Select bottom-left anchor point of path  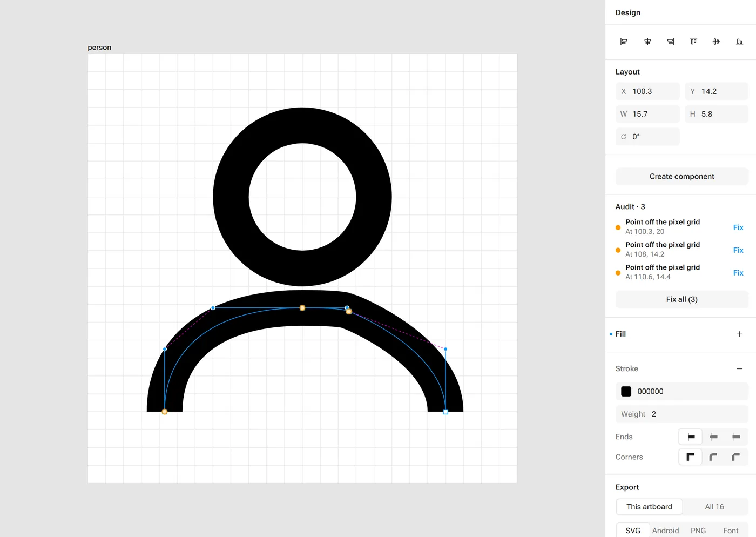coord(165,412)
